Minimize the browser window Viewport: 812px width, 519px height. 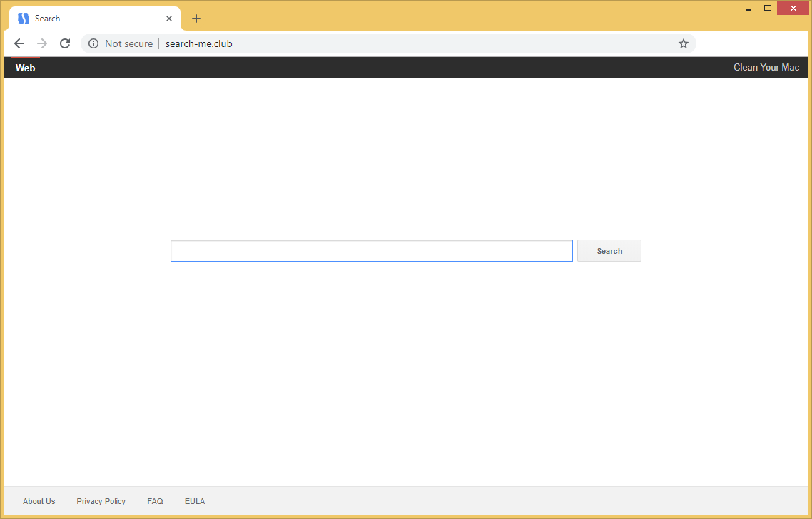click(748, 9)
